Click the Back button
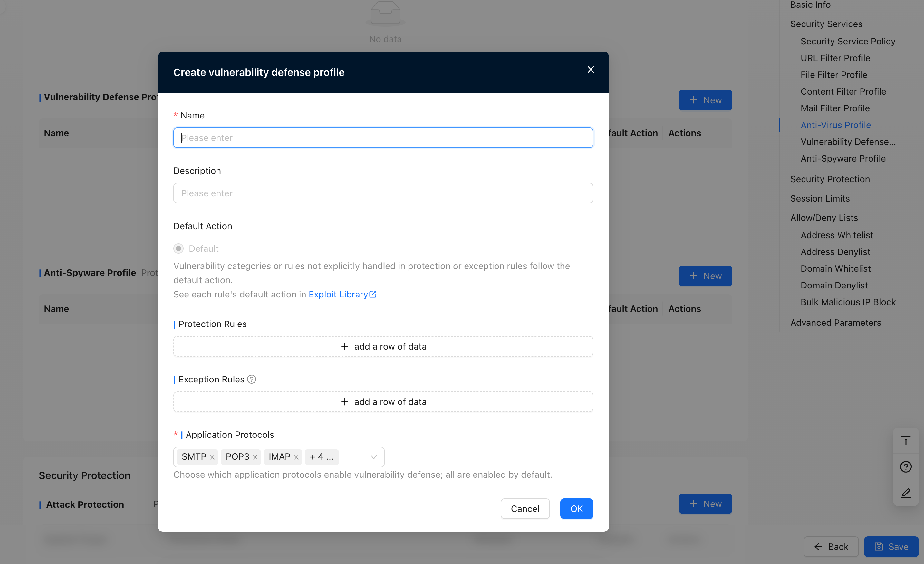 831,547
